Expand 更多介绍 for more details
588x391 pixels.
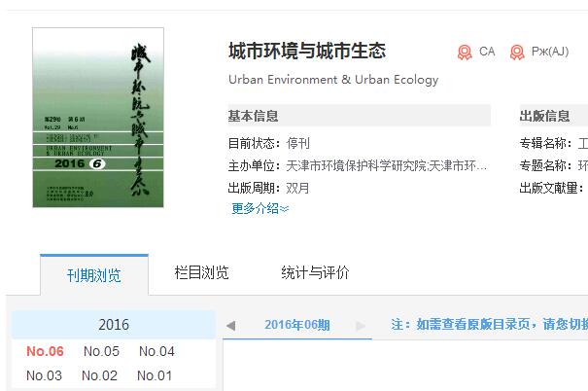tap(259, 208)
